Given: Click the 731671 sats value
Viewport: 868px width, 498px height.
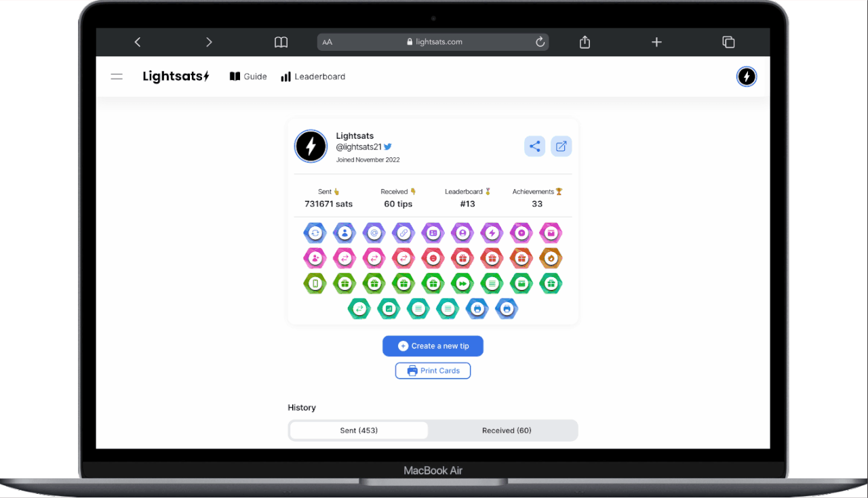Looking at the screenshot, I should point(328,204).
